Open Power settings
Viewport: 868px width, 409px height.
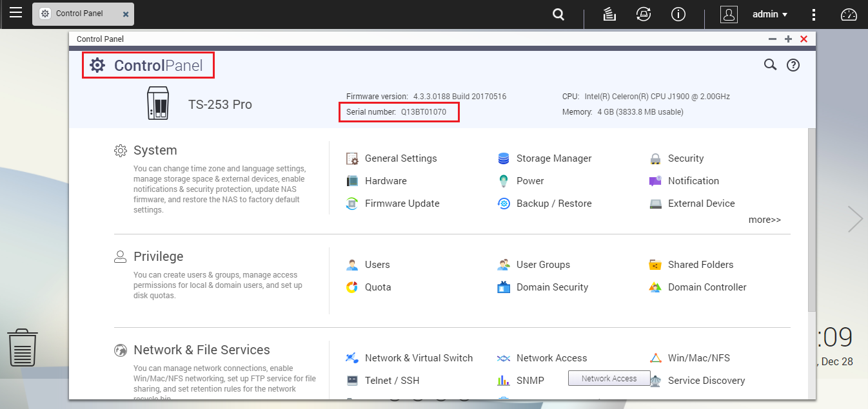[521, 181]
